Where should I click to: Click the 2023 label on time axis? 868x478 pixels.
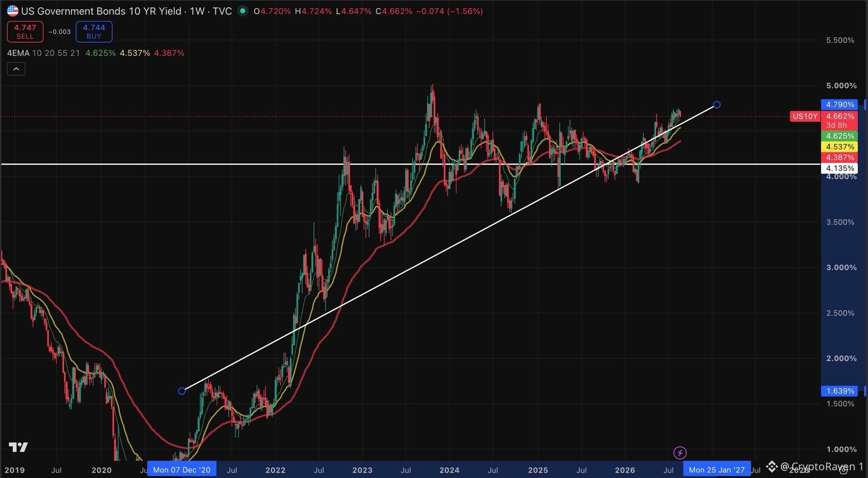click(362, 470)
